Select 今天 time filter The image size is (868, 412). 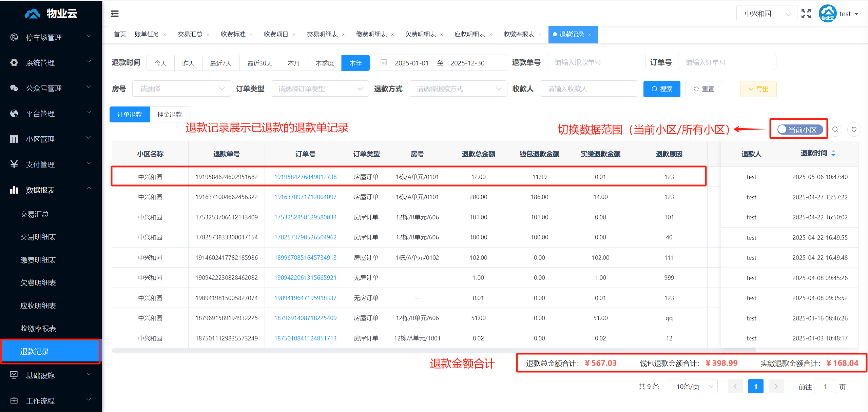[160, 63]
